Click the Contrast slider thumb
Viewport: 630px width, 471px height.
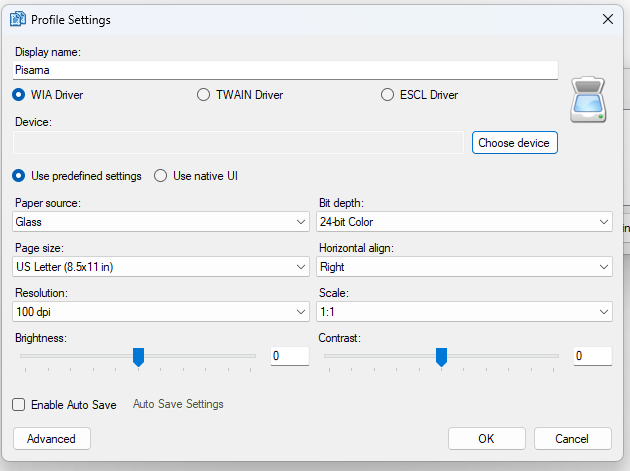(x=442, y=357)
